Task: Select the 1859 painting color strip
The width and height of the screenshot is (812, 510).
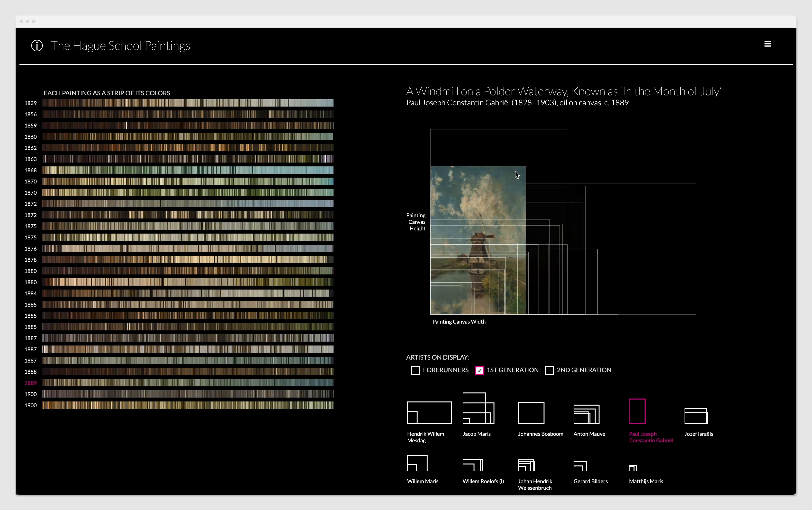Action: 188,125
